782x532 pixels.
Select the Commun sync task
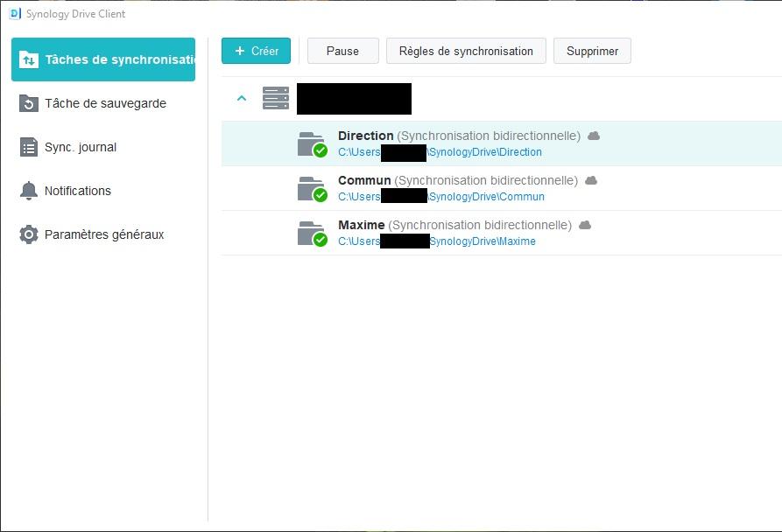[x=502, y=188]
